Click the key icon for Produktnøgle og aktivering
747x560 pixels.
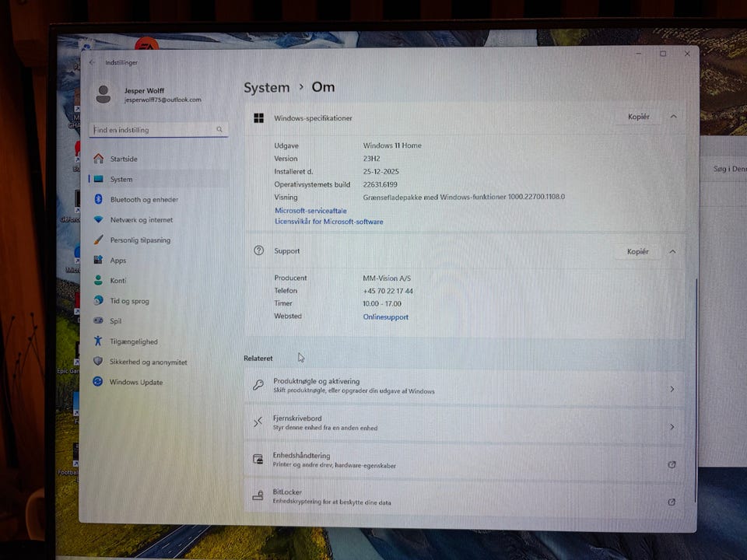click(258, 385)
